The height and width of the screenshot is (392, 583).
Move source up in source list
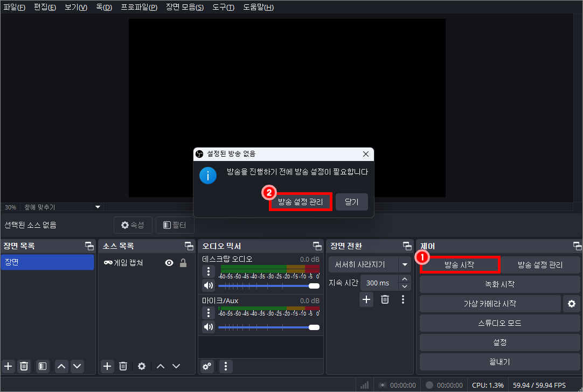point(160,366)
